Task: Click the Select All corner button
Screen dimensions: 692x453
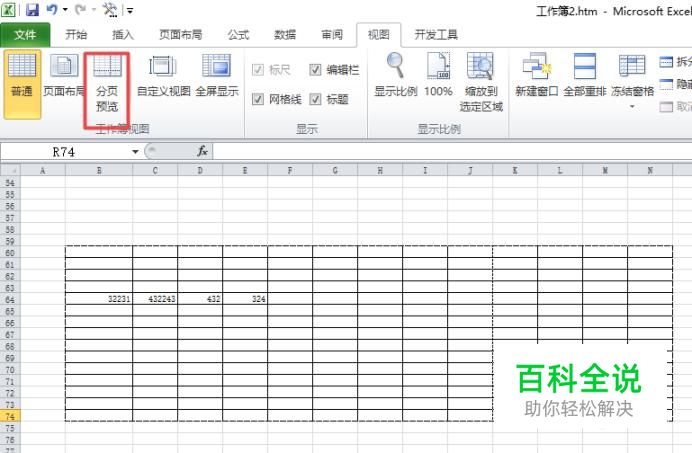Action: click(10, 170)
